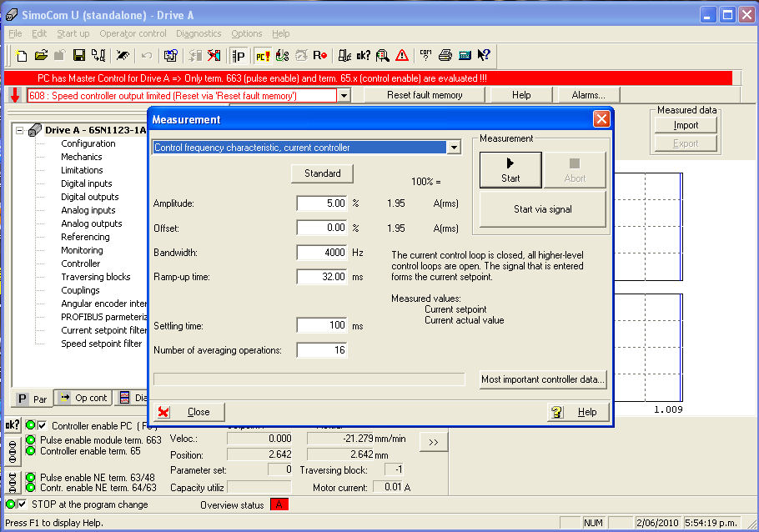The height and width of the screenshot is (532, 759).
Task: Click the Reset fault memory button
Action: point(425,95)
